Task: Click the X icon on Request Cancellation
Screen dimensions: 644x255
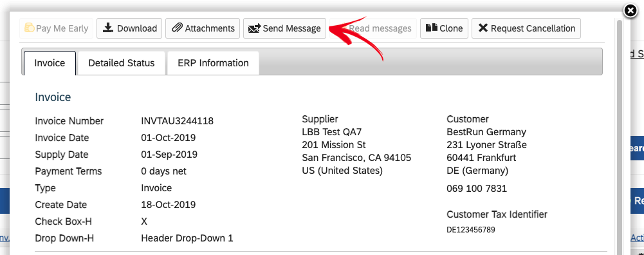Action: point(483,28)
